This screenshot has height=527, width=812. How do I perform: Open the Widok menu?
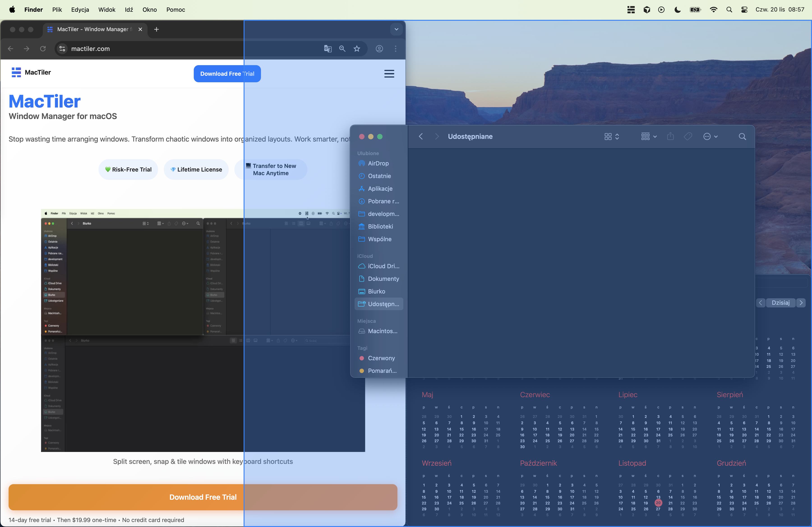coord(107,9)
